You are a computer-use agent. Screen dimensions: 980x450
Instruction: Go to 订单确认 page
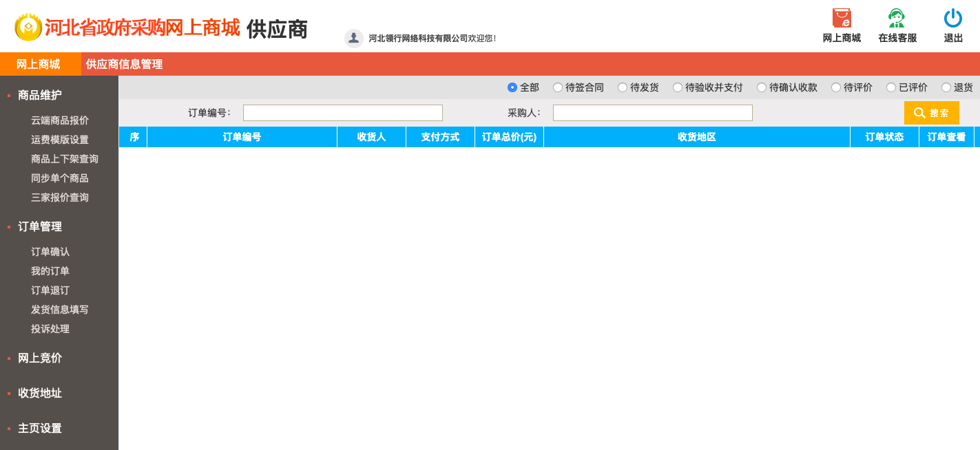(50, 252)
